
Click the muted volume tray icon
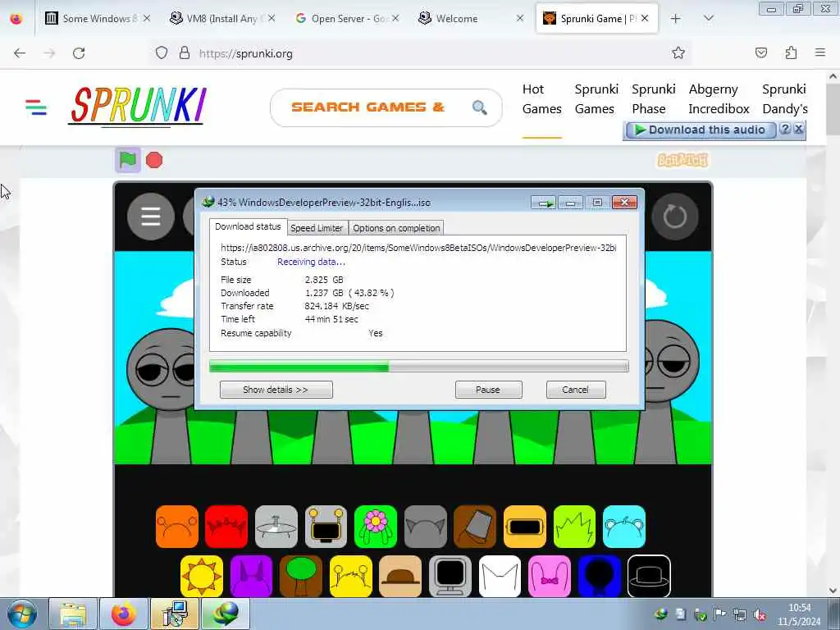[x=759, y=614]
